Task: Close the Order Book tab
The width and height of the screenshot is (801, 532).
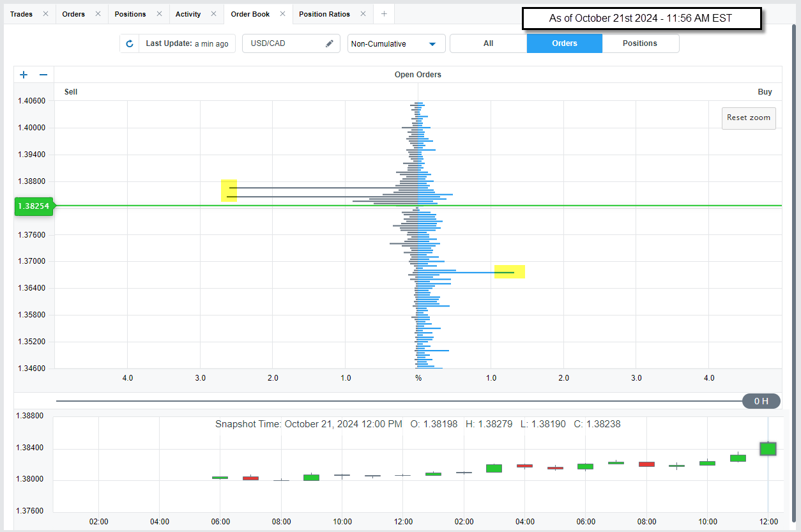Action: click(x=282, y=14)
